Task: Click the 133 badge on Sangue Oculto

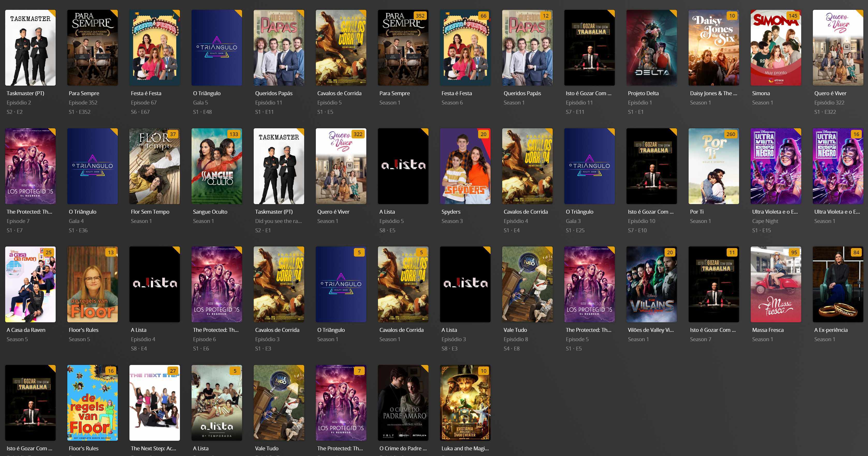Action: [234, 134]
